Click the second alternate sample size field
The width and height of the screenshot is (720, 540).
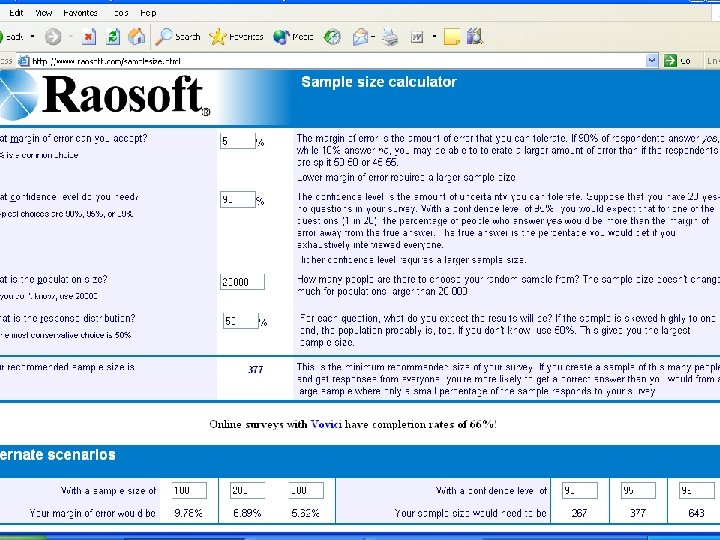(248, 490)
